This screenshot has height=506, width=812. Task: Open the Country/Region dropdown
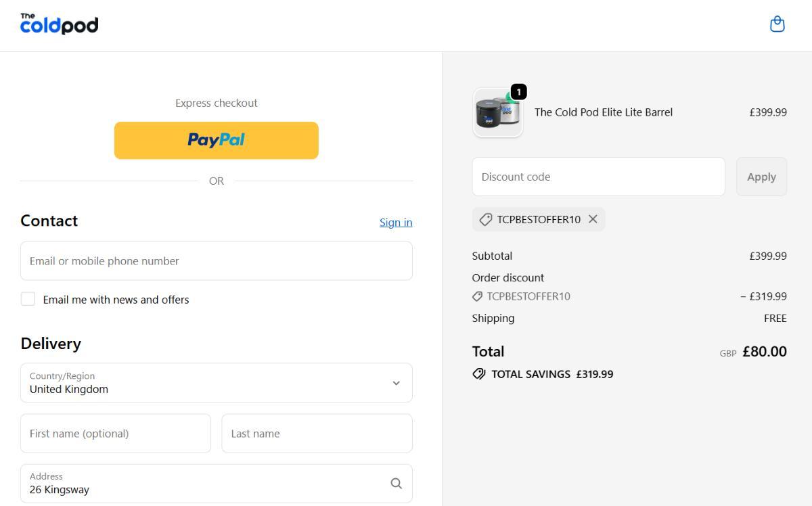[217, 383]
